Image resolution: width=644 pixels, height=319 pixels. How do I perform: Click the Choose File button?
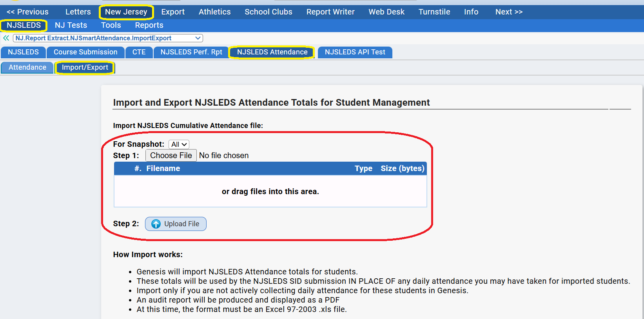click(171, 155)
